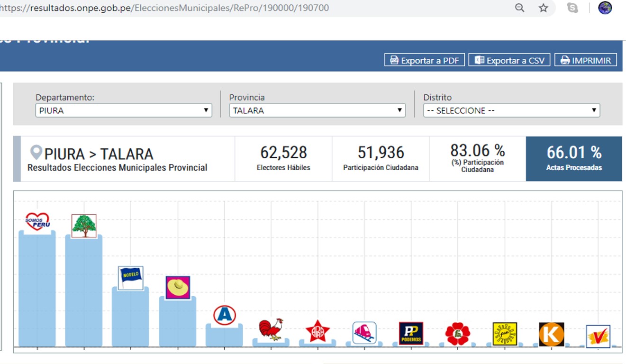The image size is (626, 364).
Task: Click the Exportar a CSV button
Action: (x=509, y=60)
